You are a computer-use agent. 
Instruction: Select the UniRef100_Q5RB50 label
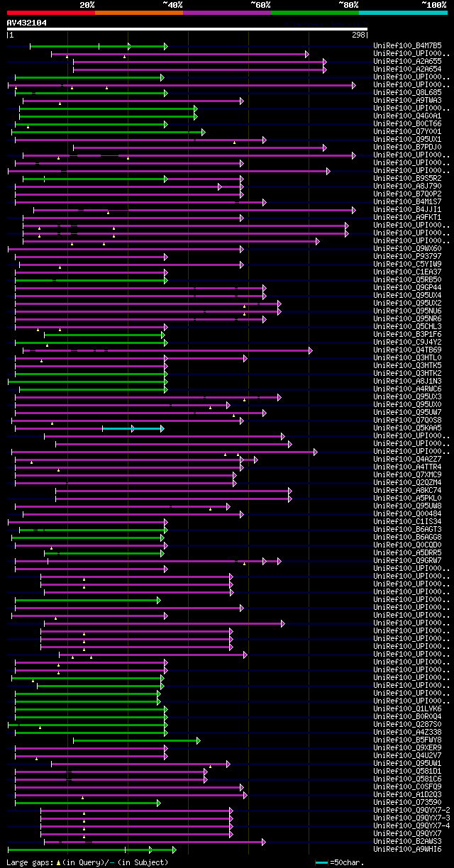tap(407, 280)
